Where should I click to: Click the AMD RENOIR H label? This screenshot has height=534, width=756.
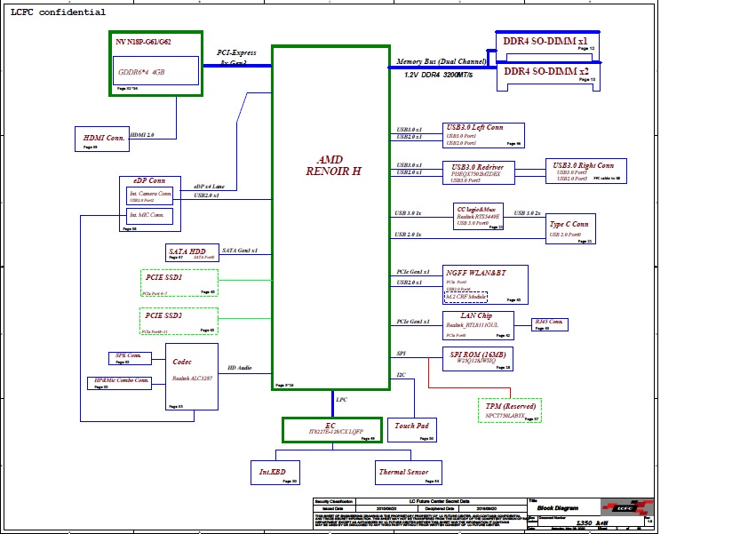[332, 165]
